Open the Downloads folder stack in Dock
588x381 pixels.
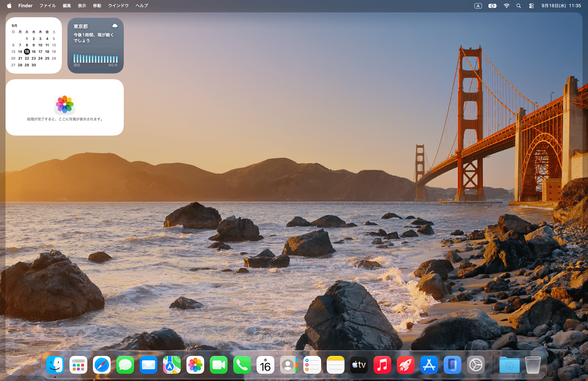[x=510, y=365]
